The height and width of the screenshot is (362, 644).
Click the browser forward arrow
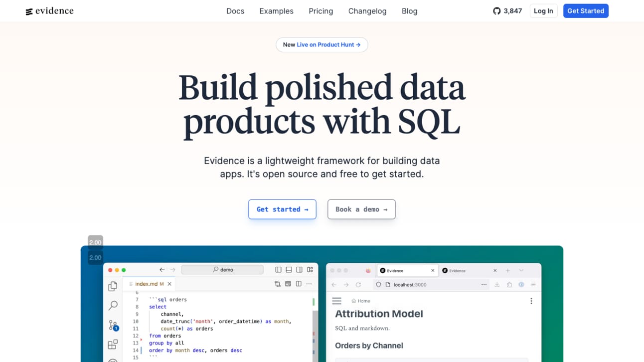click(x=346, y=285)
